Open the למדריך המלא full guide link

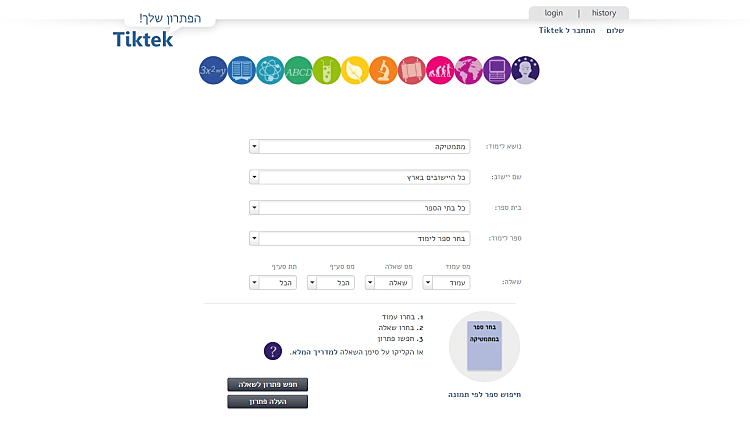tap(314, 352)
